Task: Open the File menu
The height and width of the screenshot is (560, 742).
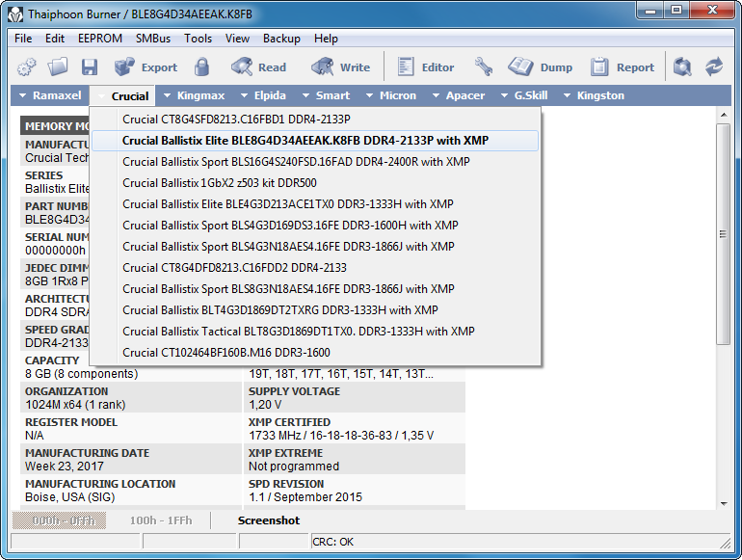Action: click(23, 39)
